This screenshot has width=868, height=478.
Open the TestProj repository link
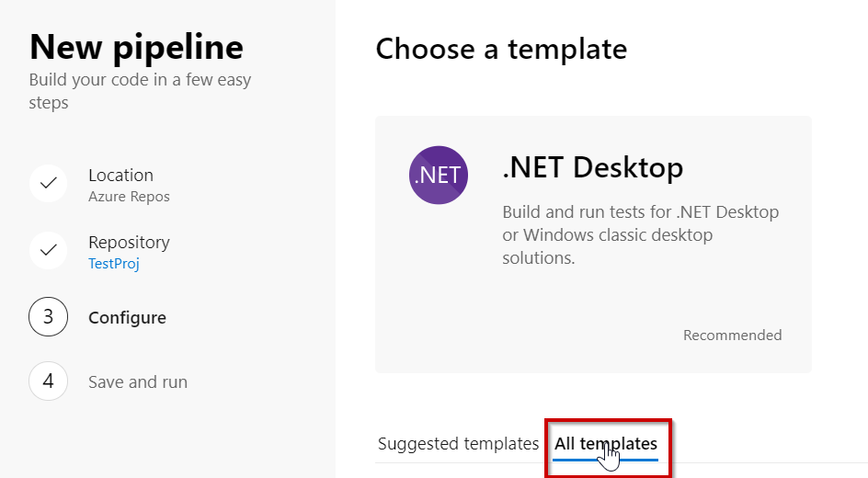click(113, 264)
